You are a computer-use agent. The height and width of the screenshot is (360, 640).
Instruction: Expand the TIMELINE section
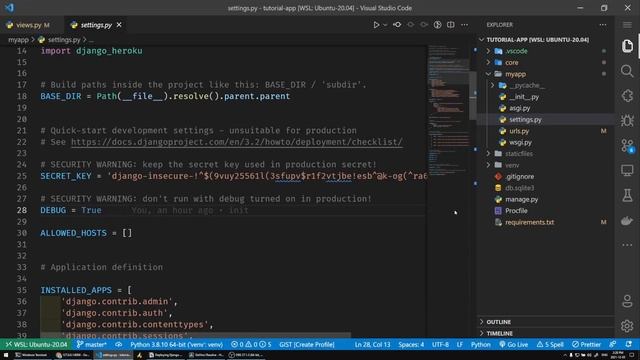[x=499, y=333]
